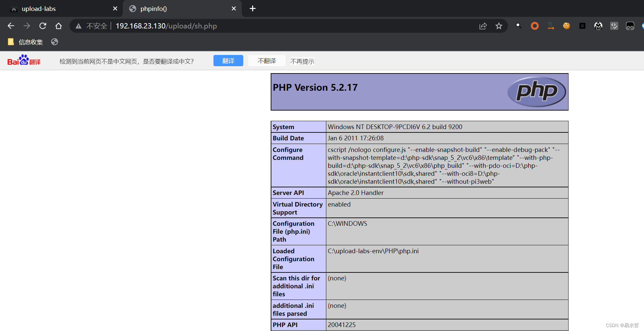Open the black H HackBar extension
Image resolution: width=644 pixels, height=331 pixels.
582,26
